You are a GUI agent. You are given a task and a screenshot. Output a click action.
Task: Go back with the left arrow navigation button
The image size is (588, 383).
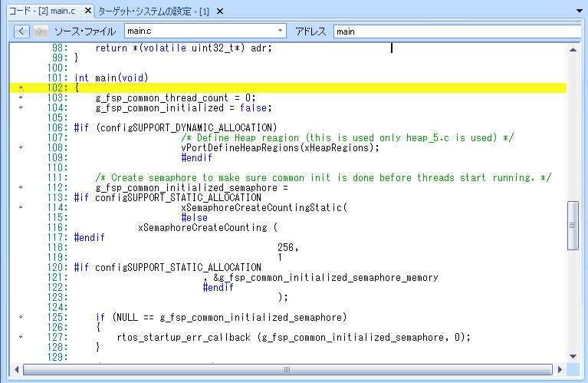coord(21,31)
